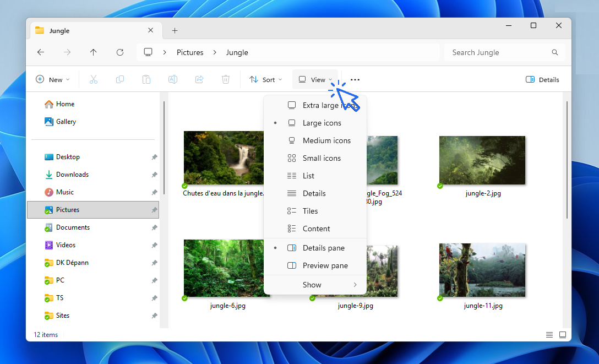
Task: Go up one folder level
Action: (94, 52)
